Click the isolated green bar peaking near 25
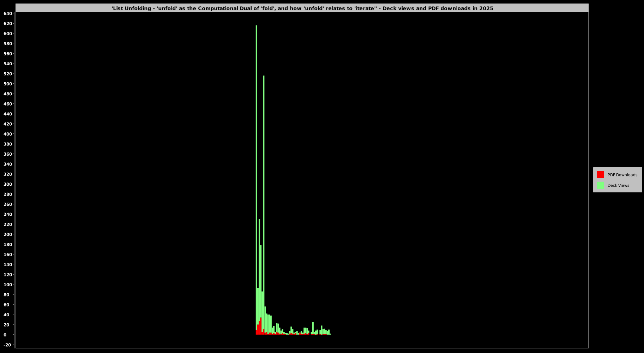Screen dimensions: 644x353 click(x=313, y=327)
